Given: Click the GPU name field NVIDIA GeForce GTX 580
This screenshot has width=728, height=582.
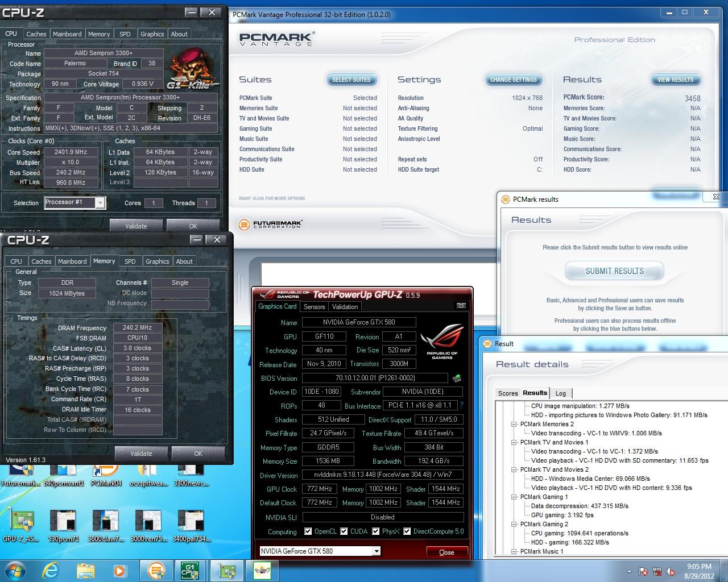Looking at the screenshot, I should [x=359, y=322].
